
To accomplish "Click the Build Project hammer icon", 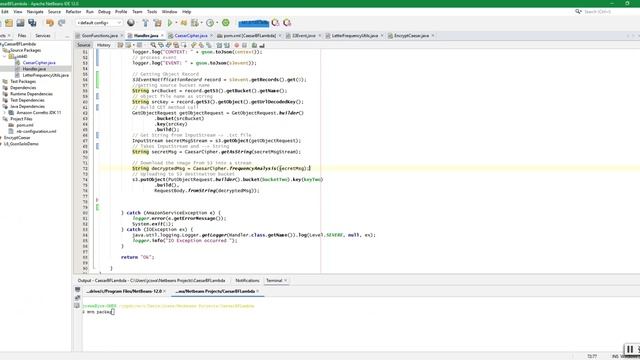I will click(145, 23).
